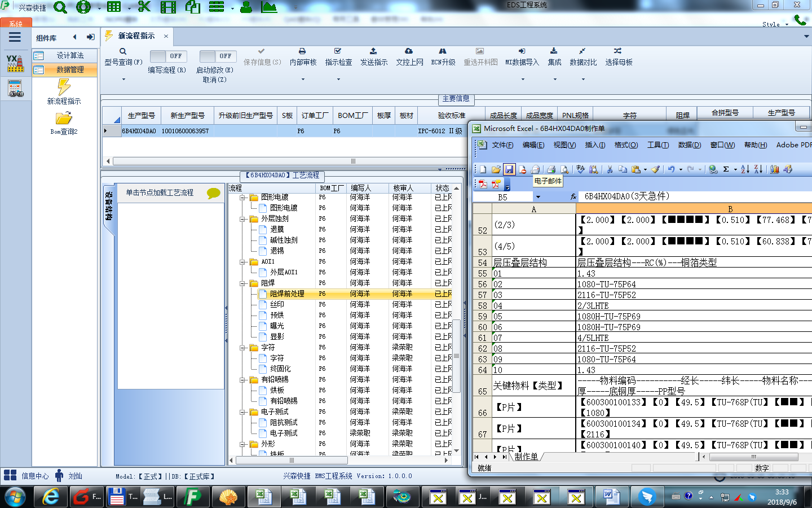This screenshot has width=812, height=508.
Task: Click the green scissors icon in title bar
Action: click(144, 7)
